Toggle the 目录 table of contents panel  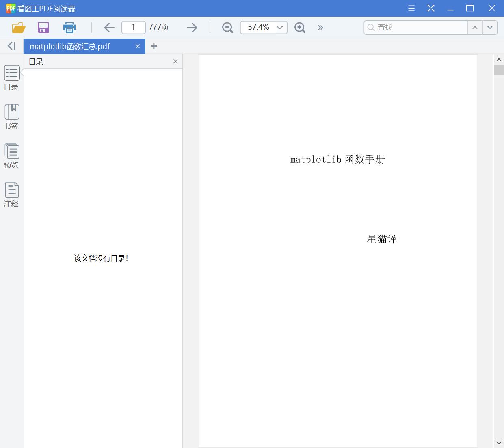click(11, 77)
